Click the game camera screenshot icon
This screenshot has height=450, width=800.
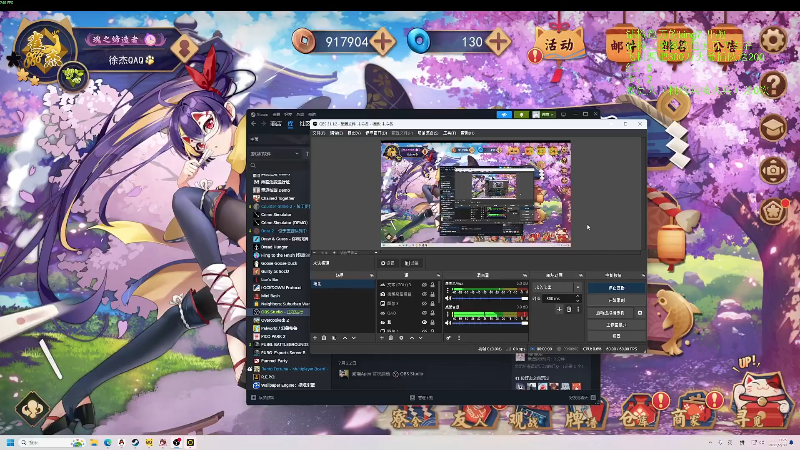[x=773, y=169]
